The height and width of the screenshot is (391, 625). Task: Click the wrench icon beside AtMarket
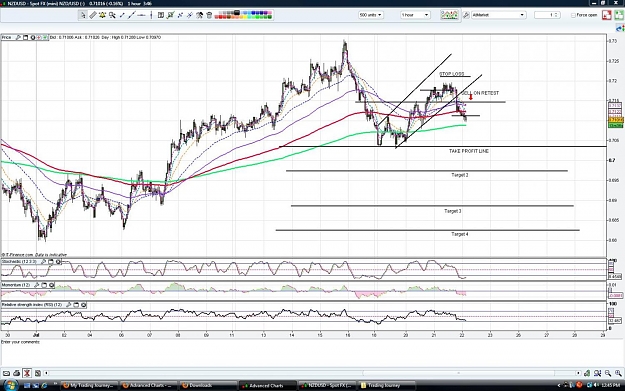coord(466,15)
